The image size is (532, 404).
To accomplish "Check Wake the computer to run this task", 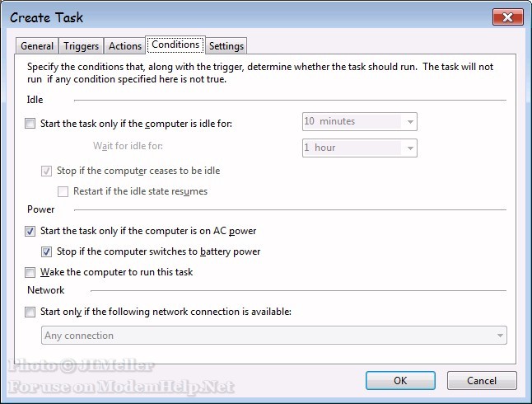I will [30, 272].
